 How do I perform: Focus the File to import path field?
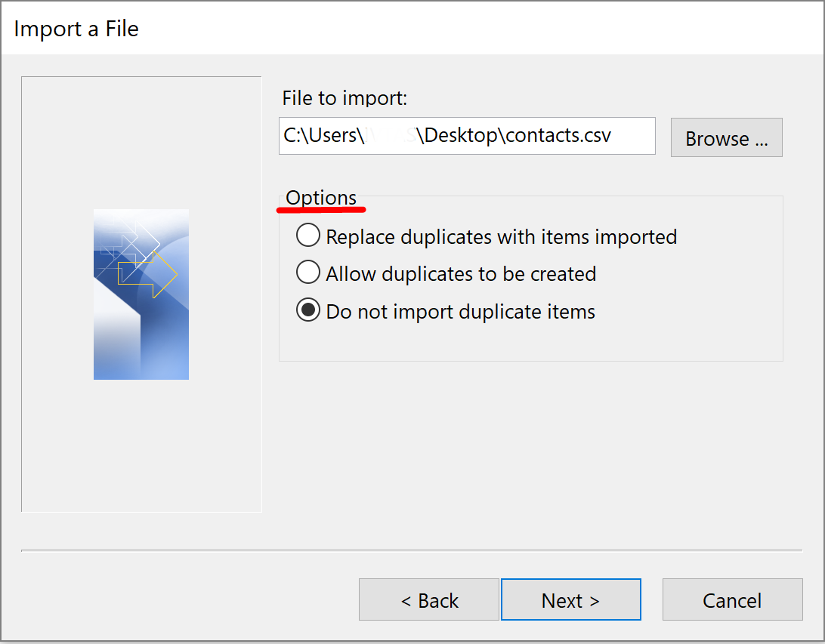click(x=467, y=136)
